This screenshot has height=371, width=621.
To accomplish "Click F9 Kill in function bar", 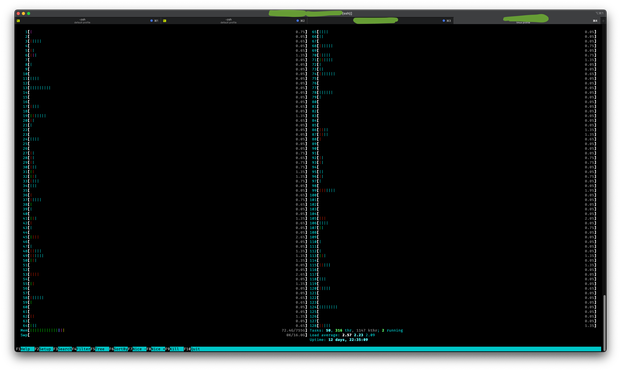I will 175,349.
